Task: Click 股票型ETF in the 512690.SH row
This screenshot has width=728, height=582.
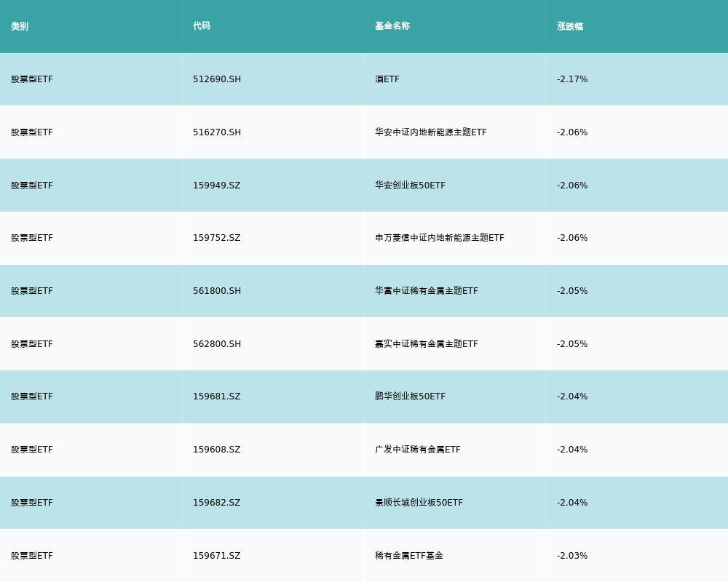Action: pyautogui.click(x=32, y=79)
